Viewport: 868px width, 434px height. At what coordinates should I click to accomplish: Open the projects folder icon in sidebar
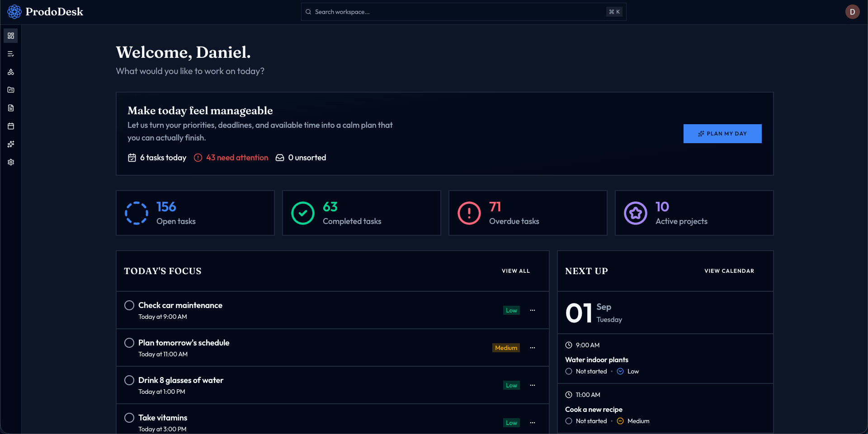(x=11, y=90)
